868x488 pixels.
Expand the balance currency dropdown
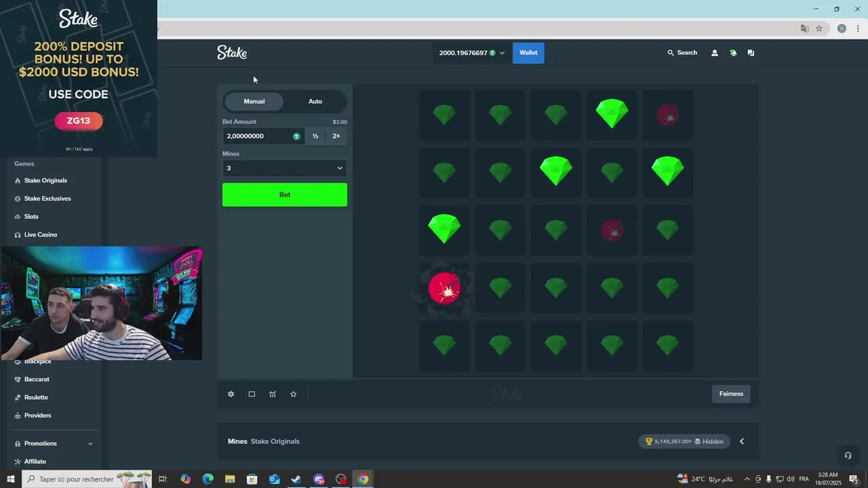coord(502,53)
